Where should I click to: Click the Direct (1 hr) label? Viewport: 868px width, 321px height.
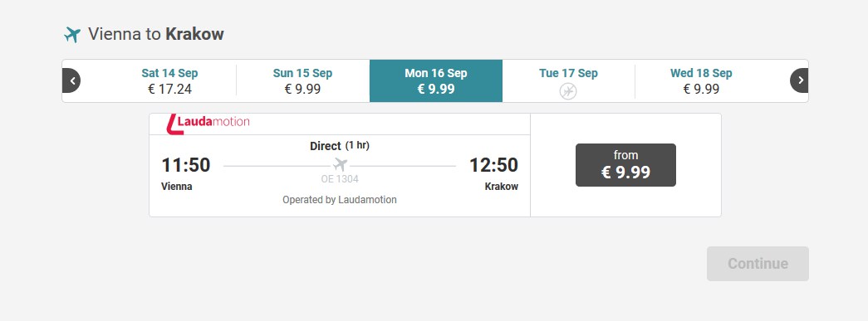coord(340,146)
